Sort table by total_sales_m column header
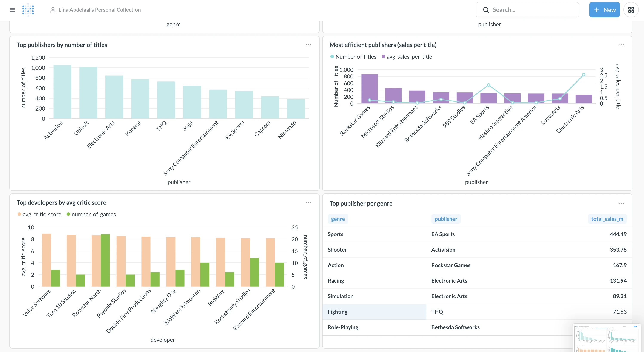Screen dimensions: 644x352 (607, 219)
